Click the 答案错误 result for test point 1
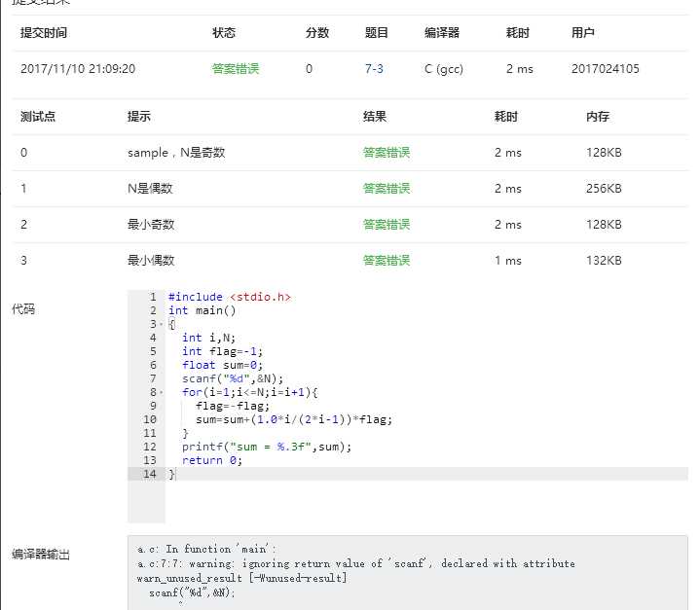 [x=387, y=189]
